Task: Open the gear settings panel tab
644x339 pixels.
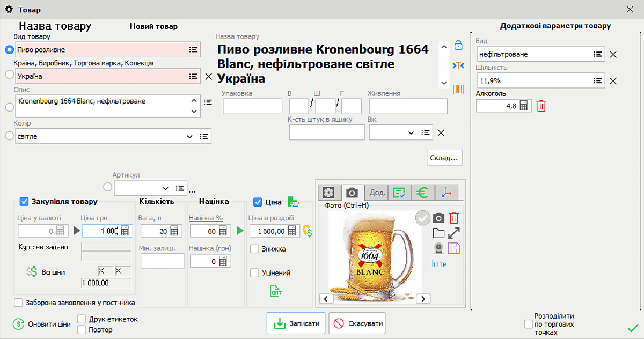Action: tap(329, 192)
